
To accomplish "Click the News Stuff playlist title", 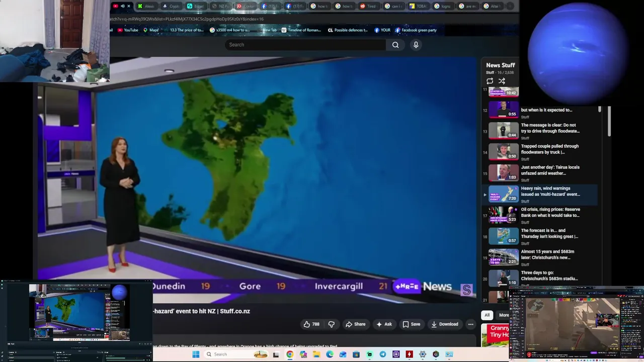I will tap(500, 65).
